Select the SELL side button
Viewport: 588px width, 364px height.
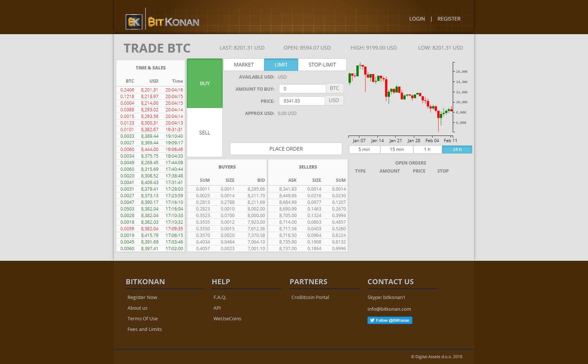tap(205, 133)
